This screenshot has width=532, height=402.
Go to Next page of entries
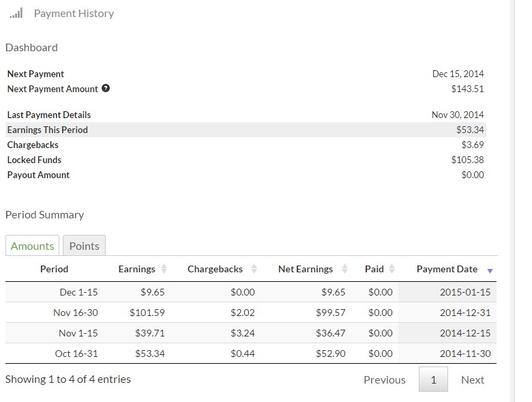tap(472, 380)
